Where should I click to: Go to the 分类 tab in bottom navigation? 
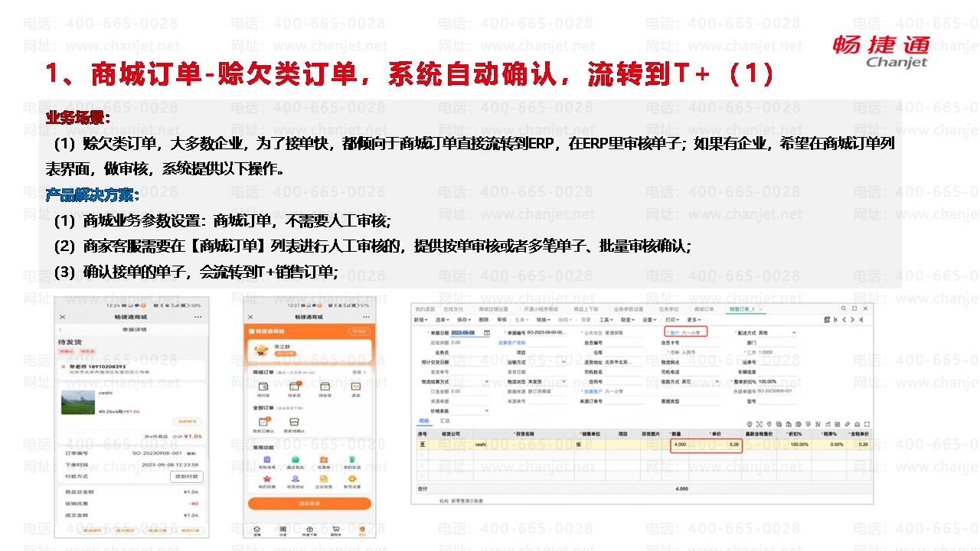click(x=283, y=530)
